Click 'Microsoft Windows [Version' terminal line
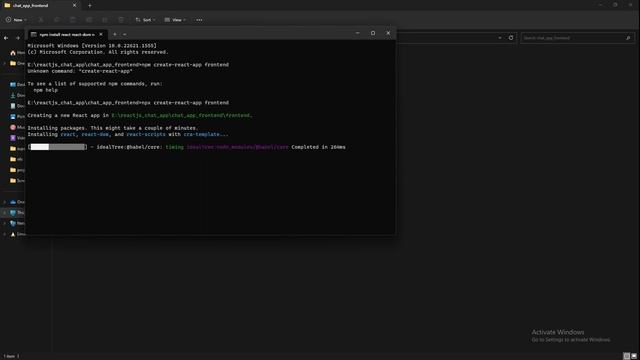The width and height of the screenshot is (640, 360). coord(92,46)
